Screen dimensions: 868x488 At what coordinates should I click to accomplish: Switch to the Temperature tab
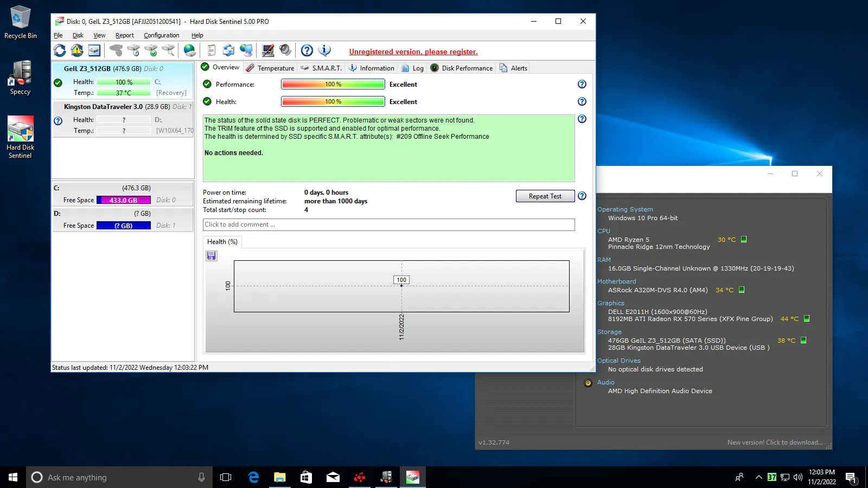coord(270,68)
